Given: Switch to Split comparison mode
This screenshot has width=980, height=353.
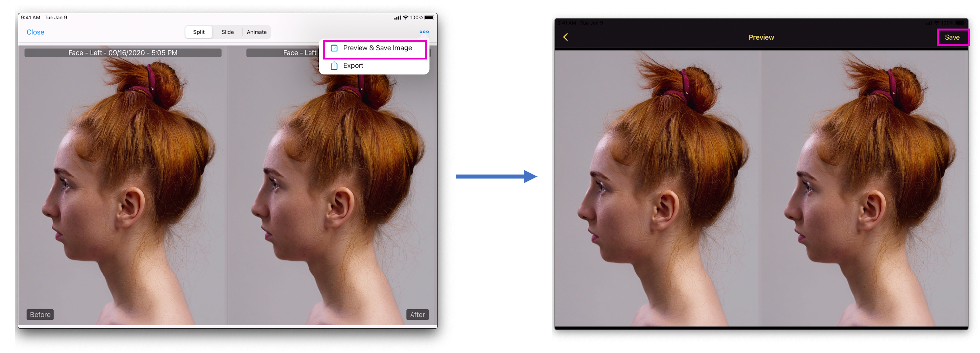Looking at the screenshot, I should [x=199, y=32].
